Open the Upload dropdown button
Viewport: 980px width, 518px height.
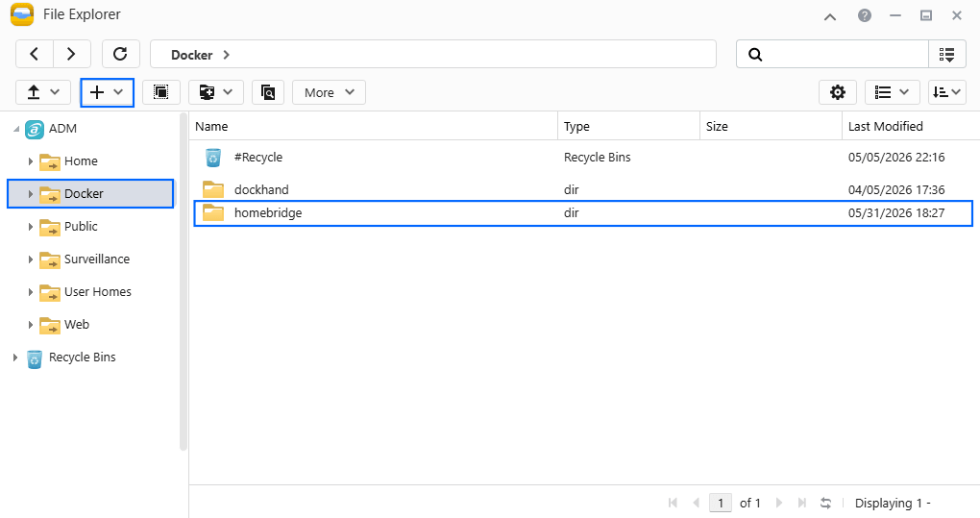(x=43, y=92)
